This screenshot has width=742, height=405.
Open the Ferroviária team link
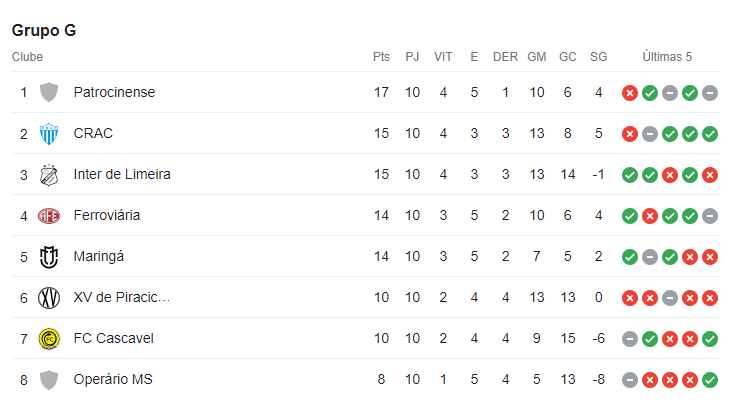[x=107, y=215]
